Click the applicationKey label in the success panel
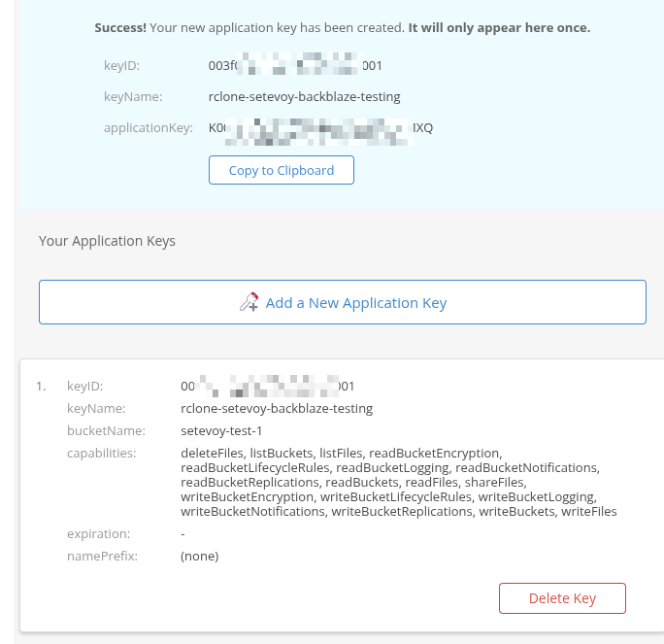 tap(149, 128)
